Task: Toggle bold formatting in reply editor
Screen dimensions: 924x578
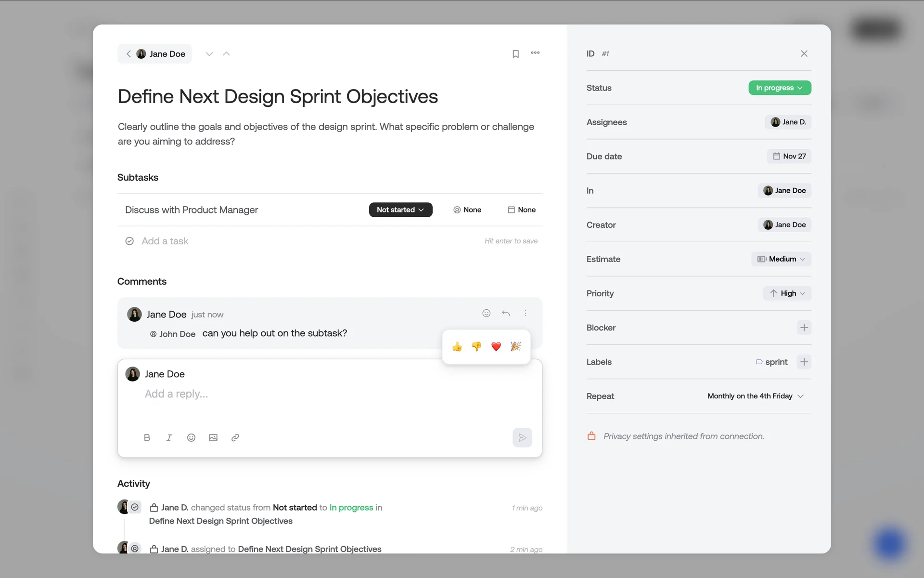Action: coord(147,438)
